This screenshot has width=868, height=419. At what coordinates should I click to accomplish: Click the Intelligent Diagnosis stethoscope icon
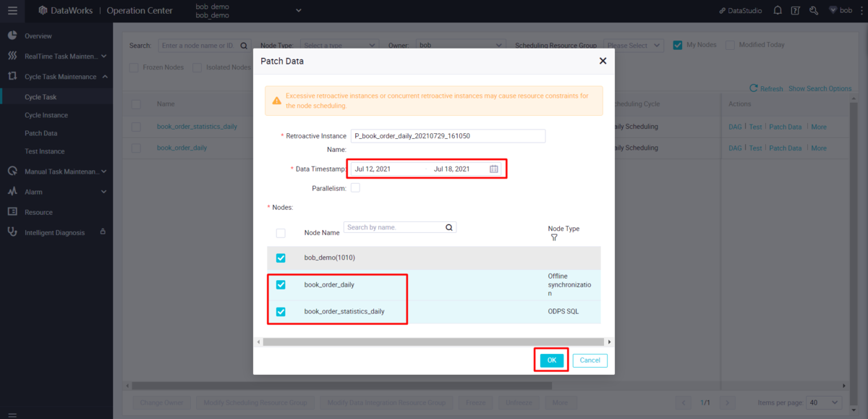(12, 232)
